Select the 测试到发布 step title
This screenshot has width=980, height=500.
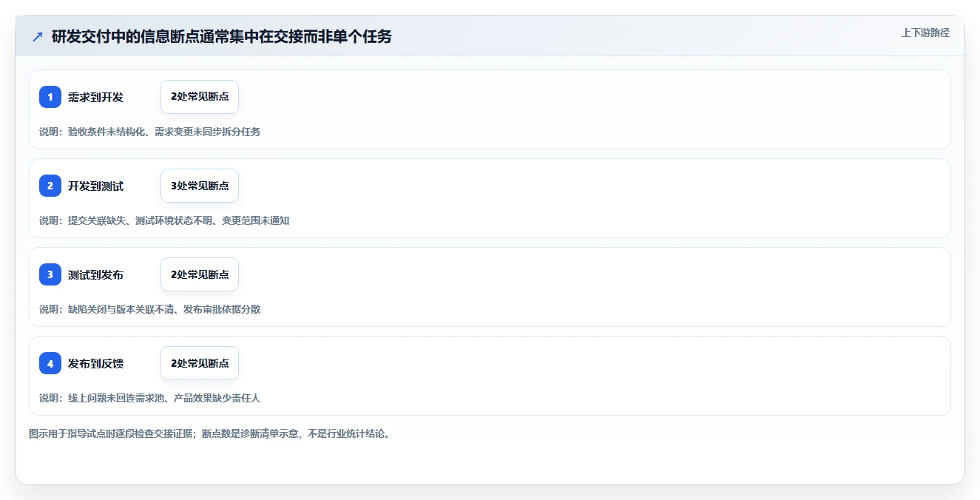pyautogui.click(x=95, y=274)
